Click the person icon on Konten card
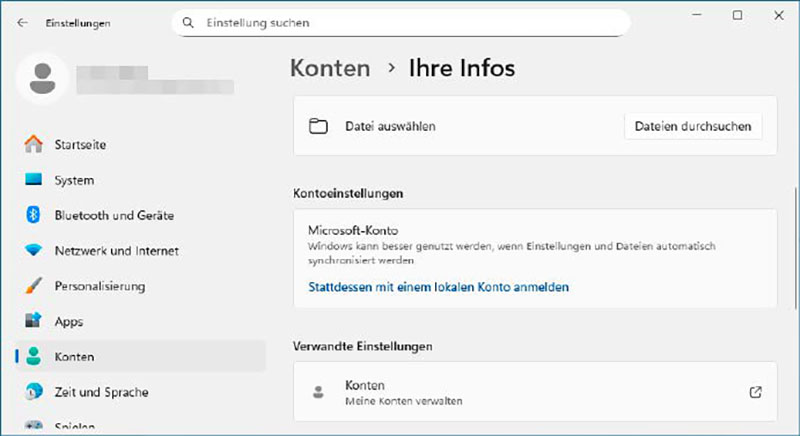This screenshot has width=800, height=436. [x=318, y=392]
